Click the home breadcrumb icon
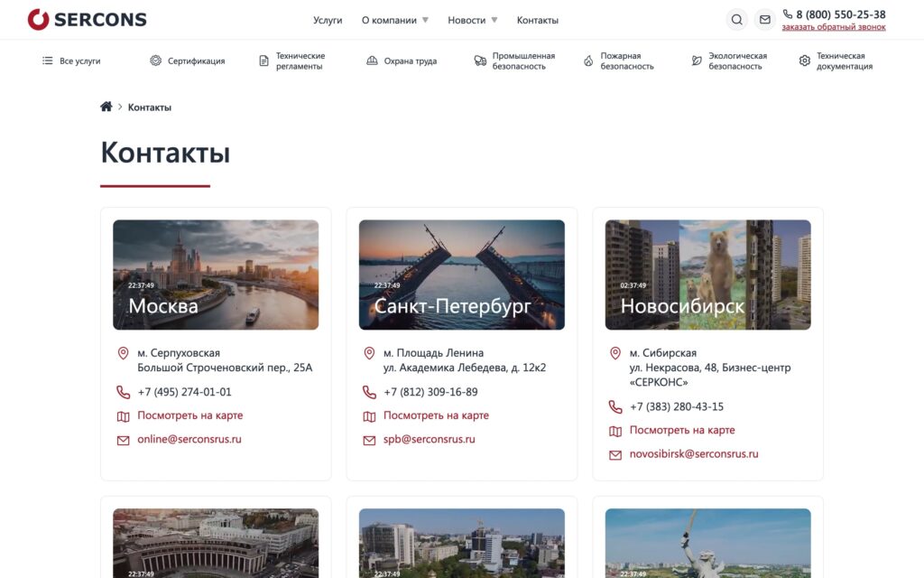This screenshot has height=578, width=924. pyautogui.click(x=106, y=107)
